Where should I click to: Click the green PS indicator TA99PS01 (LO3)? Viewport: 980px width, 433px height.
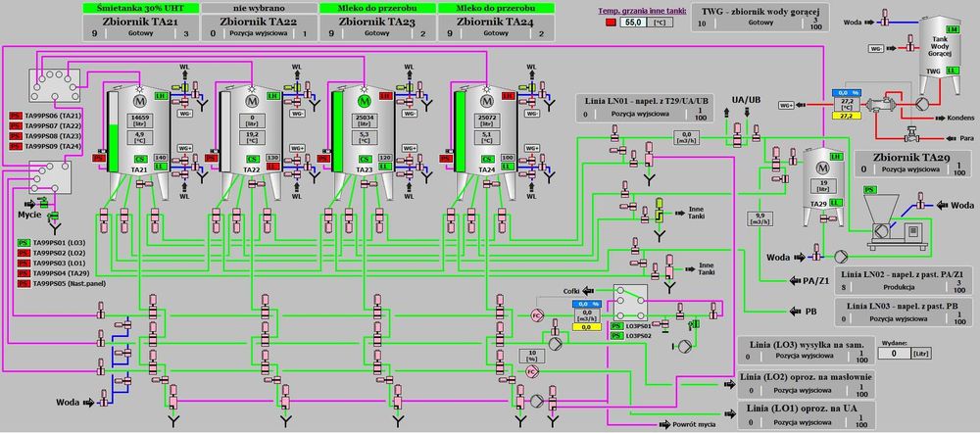[24, 242]
